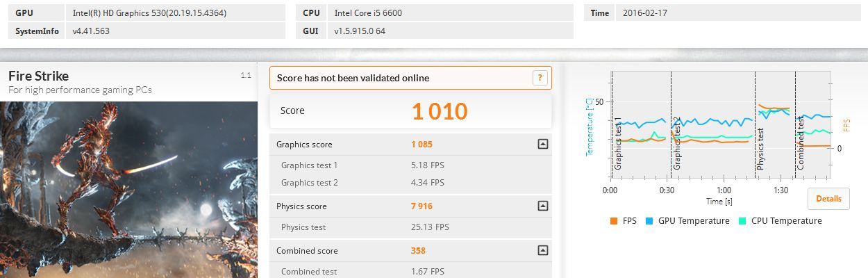The height and width of the screenshot is (278, 868).
Task: Click the Fire Strike version number 1.1
Action: 246,75
